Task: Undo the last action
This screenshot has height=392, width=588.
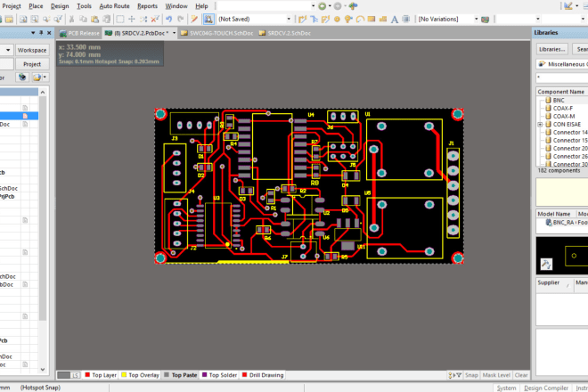Action: point(168,19)
